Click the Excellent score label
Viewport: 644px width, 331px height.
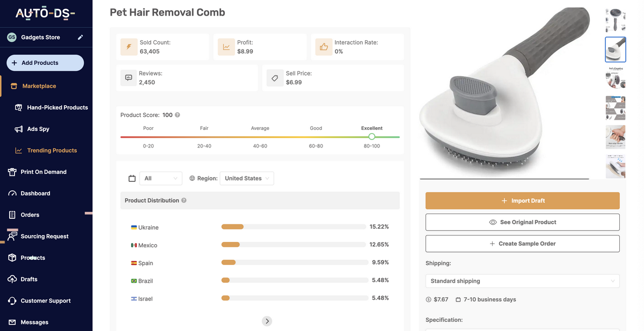point(372,128)
